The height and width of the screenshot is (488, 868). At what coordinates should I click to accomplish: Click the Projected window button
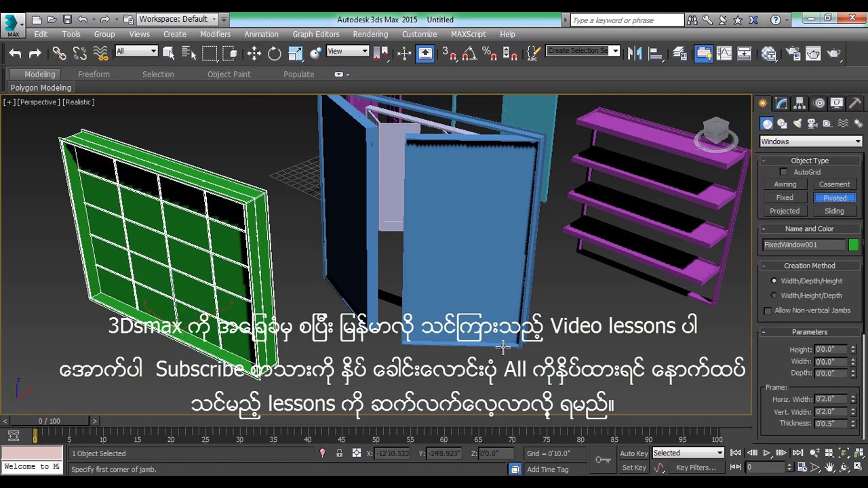(x=785, y=211)
